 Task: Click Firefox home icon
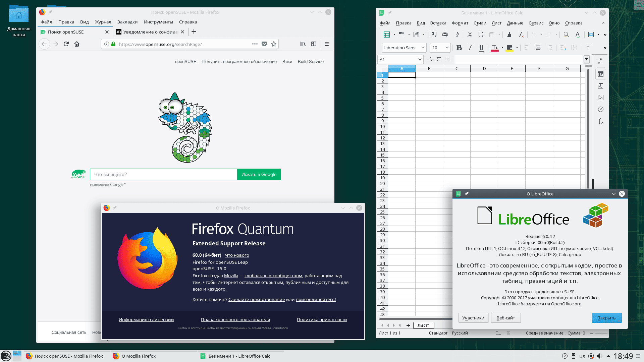click(77, 44)
